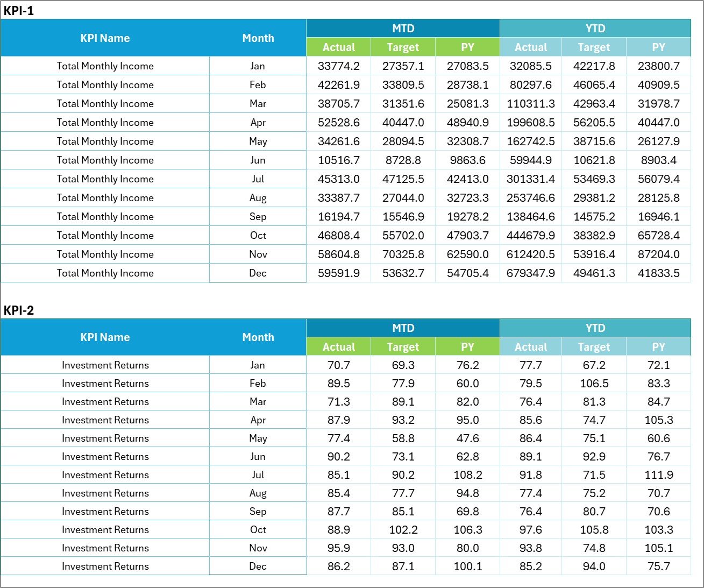Select the Jun month cell in KPI-1 table
Image resolution: width=704 pixels, height=588 pixels.
pyautogui.click(x=258, y=160)
